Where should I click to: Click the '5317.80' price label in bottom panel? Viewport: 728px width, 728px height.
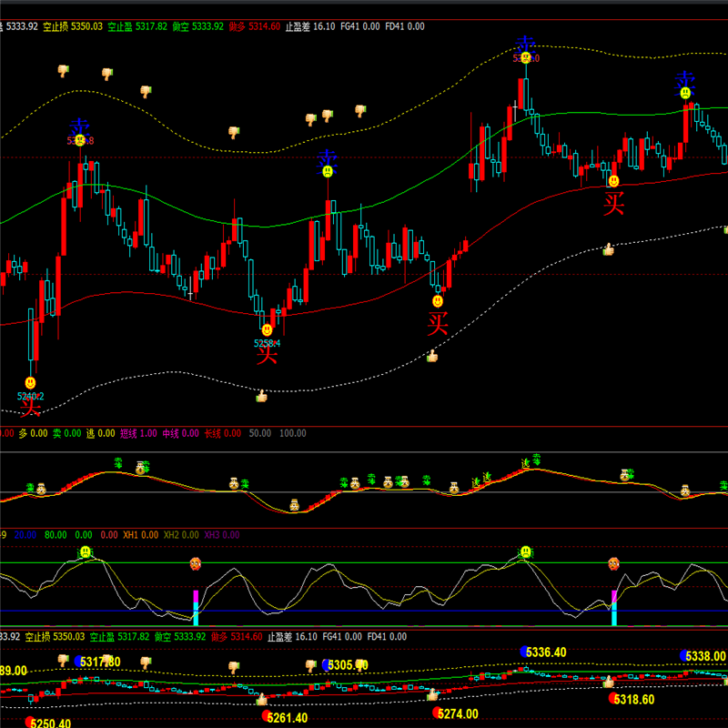100,662
